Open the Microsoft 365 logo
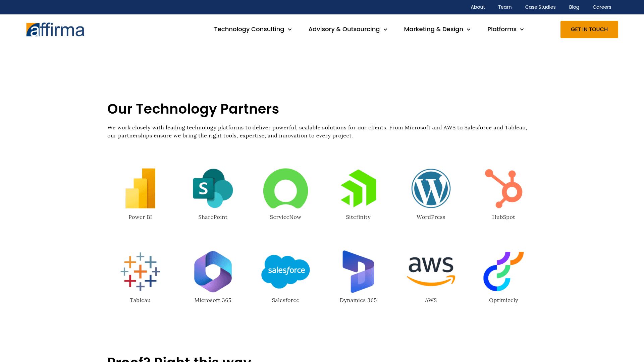Image resolution: width=644 pixels, height=362 pixels. tap(213, 271)
